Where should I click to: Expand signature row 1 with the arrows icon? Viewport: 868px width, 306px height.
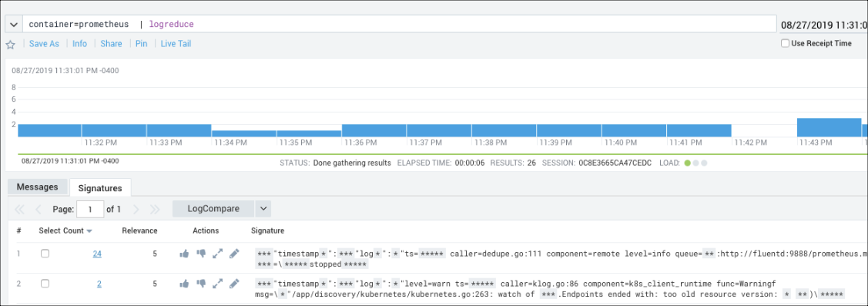217,254
